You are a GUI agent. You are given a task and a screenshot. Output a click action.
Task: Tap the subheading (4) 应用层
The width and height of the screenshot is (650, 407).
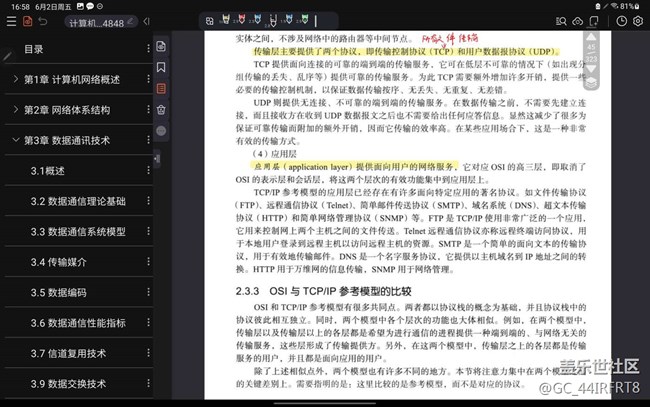(x=274, y=154)
